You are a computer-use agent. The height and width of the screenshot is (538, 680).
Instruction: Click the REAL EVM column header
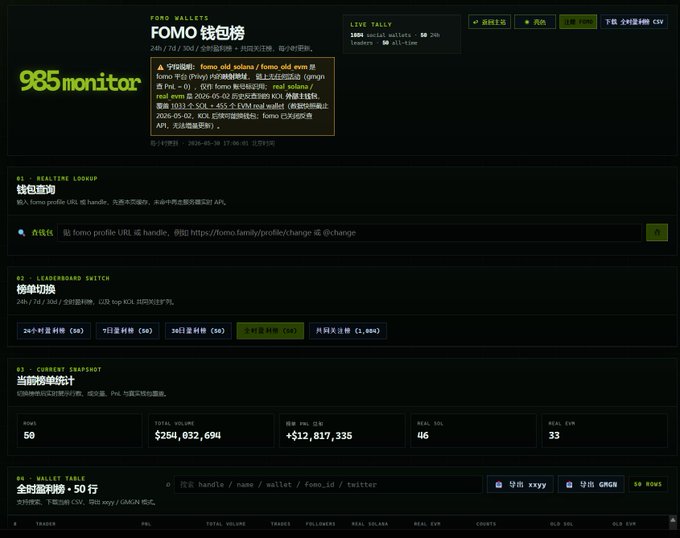[x=427, y=524]
